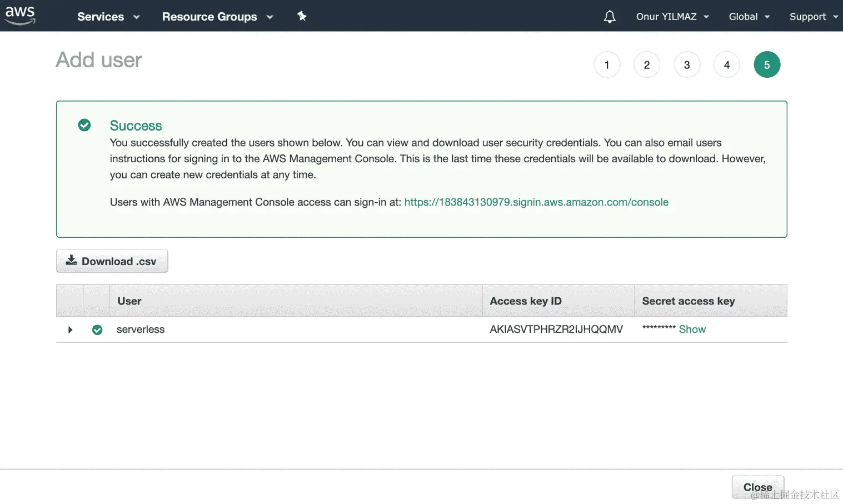843x504 pixels.
Task: Click the download icon on the CSV button
Action: 72,261
